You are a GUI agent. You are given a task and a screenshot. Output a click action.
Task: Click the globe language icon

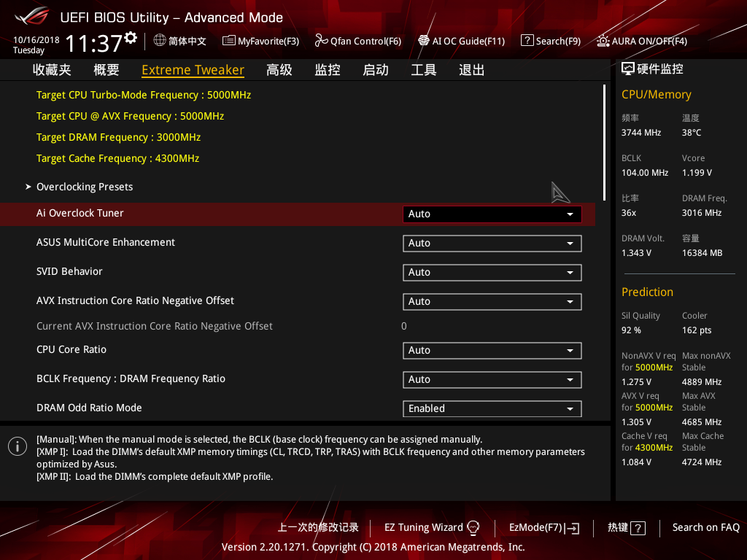160,41
